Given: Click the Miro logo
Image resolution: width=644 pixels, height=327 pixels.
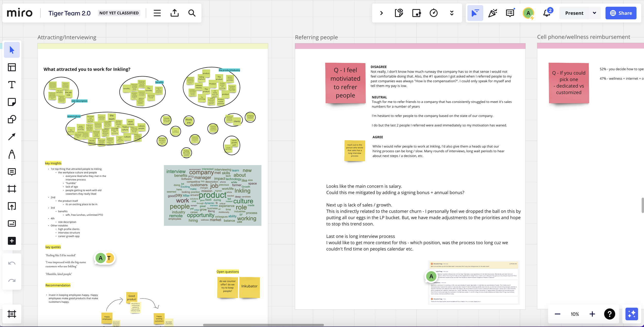Looking at the screenshot, I should [x=20, y=13].
